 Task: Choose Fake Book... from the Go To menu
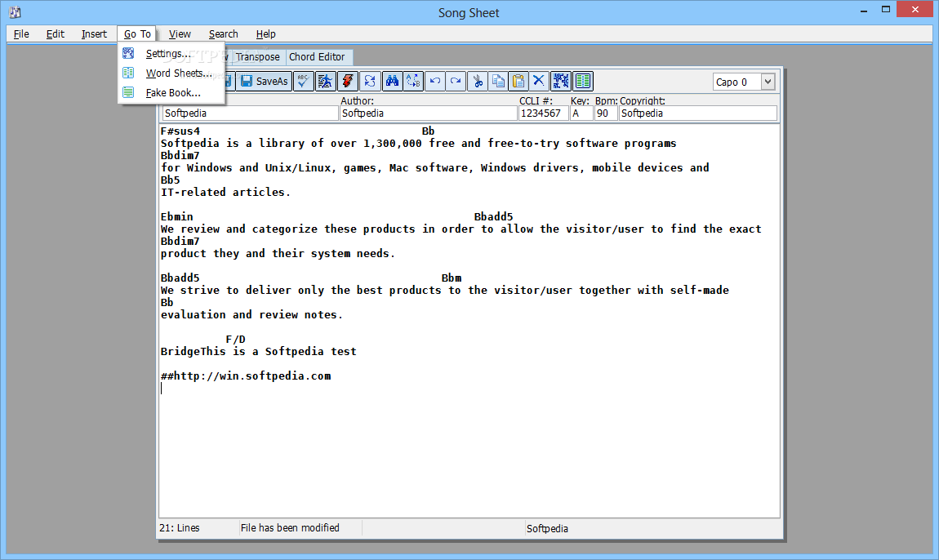(x=171, y=92)
